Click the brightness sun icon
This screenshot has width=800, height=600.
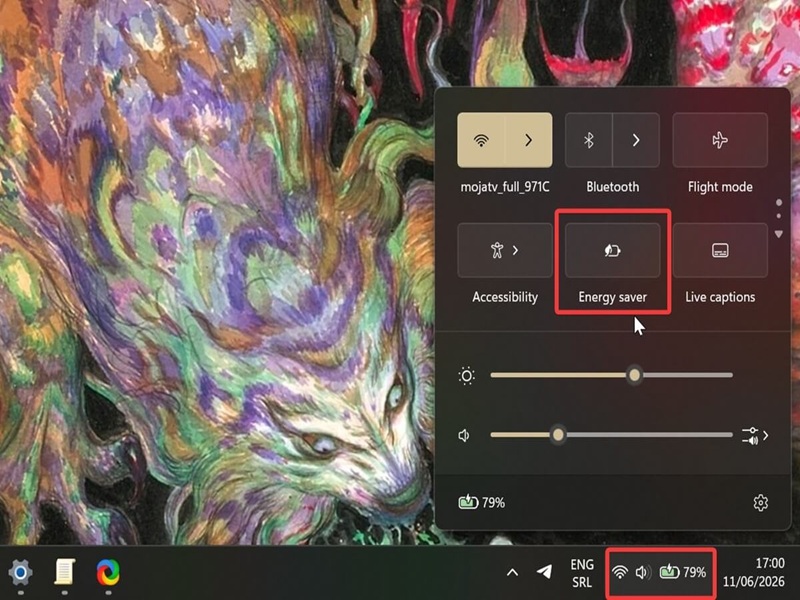[466, 376]
